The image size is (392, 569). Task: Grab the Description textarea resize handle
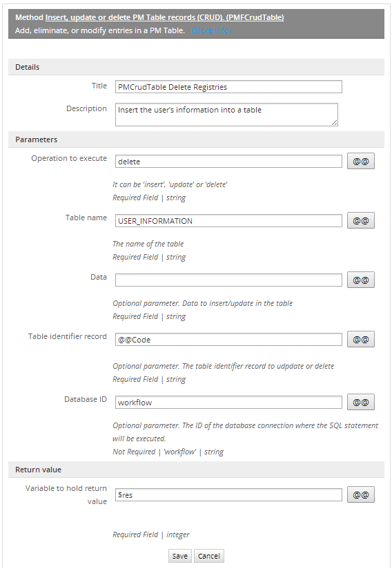tap(334, 123)
